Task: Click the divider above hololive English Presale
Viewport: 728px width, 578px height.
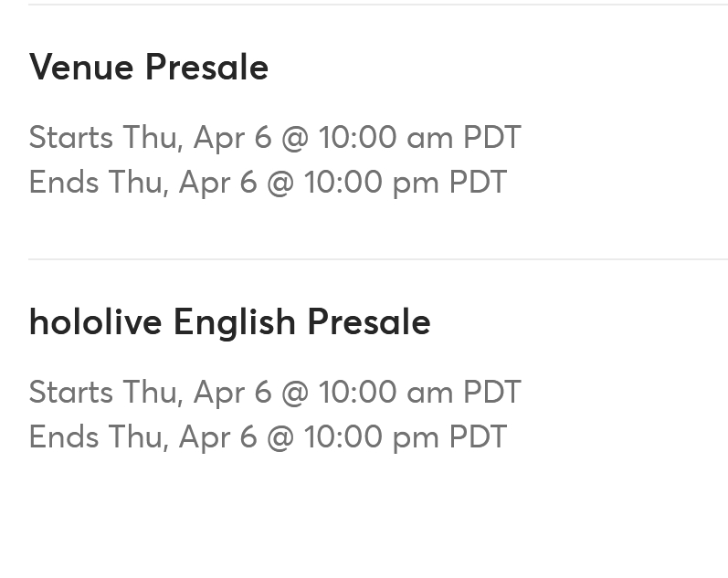Action: click(378, 259)
